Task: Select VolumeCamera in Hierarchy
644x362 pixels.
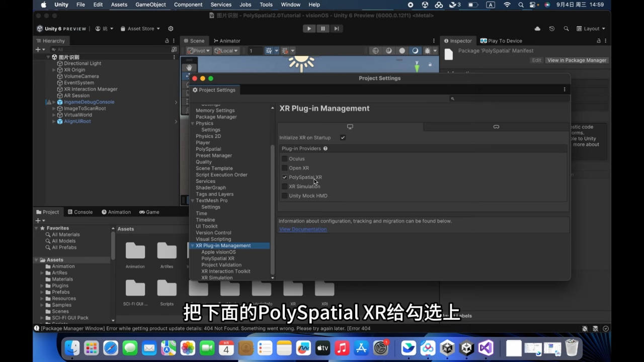Action: (x=81, y=76)
